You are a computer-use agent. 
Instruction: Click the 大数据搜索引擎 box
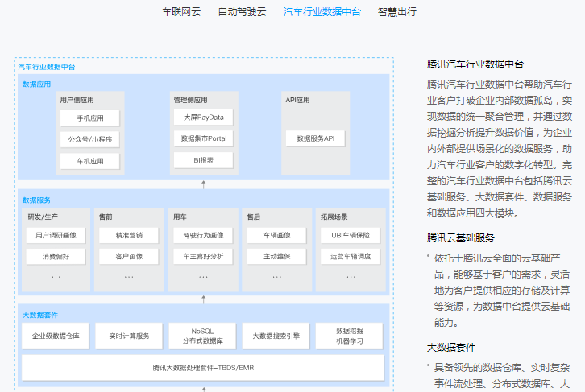tap(276, 336)
